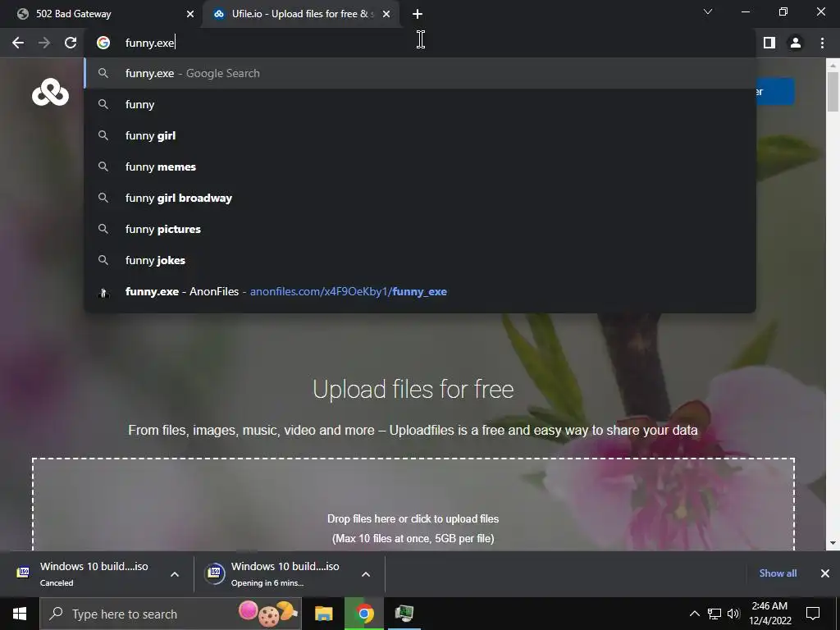The width and height of the screenshot is (840, 630).
Task: Open the Chrome profile avatar
Action: point(796,43)
